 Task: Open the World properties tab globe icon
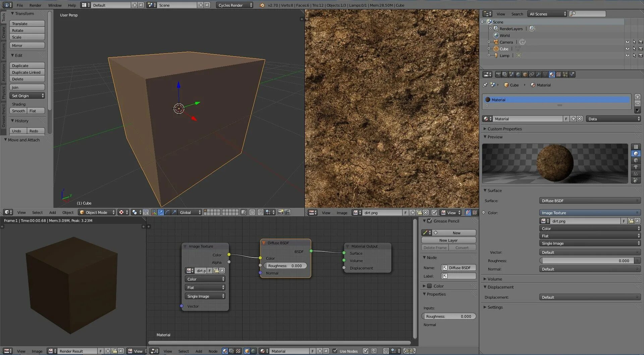[x=518, y=74]
